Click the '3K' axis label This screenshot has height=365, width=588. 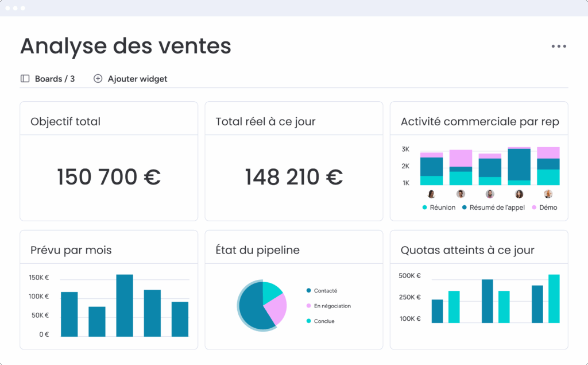(405, 149)
